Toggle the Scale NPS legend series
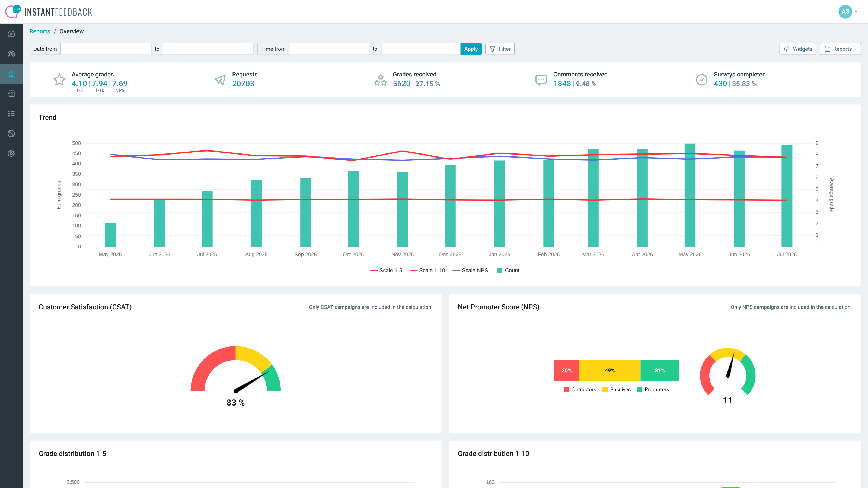This screenshot has height=488, width=868. coord(470,271)
